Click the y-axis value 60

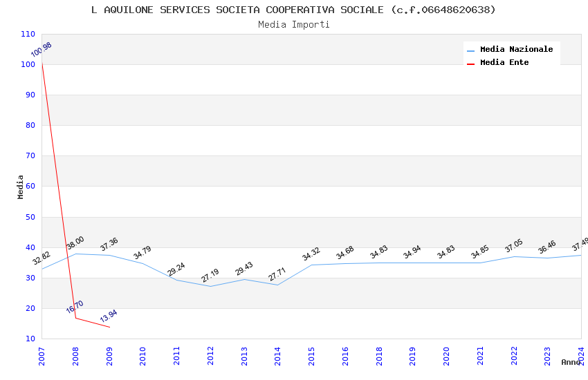point(30,186)
